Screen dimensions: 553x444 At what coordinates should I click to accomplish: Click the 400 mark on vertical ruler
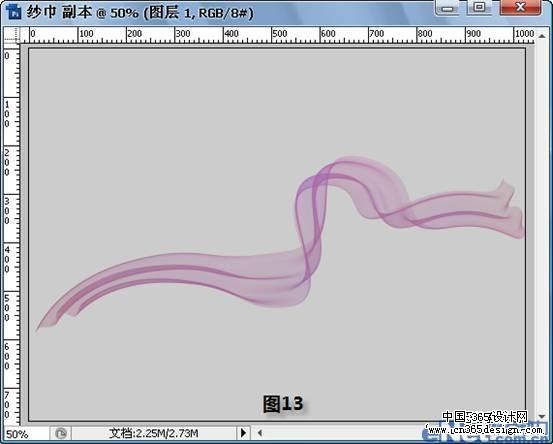(7, 260)
